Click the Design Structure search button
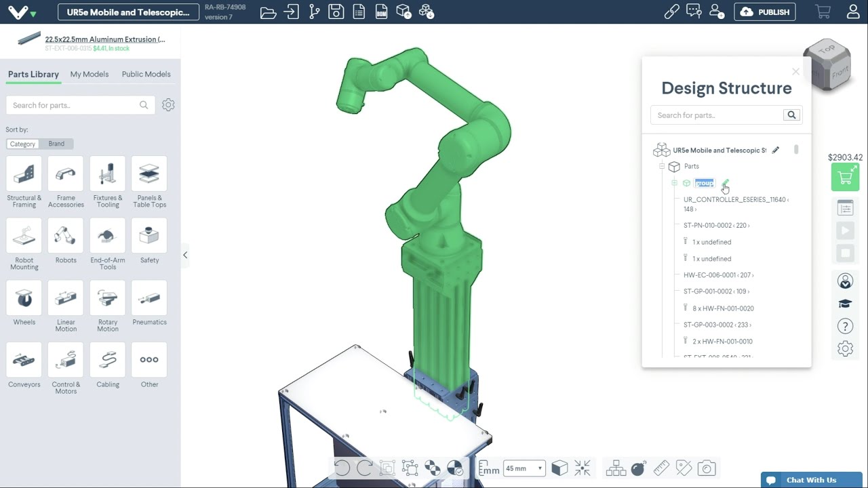868x488 pixels. [x=791, y=115]
